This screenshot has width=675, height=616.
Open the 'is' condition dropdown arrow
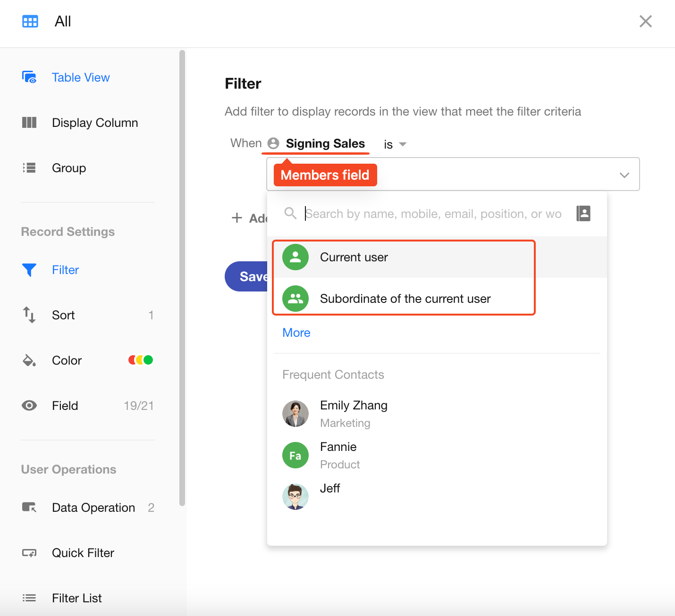[x=403, y=144]
